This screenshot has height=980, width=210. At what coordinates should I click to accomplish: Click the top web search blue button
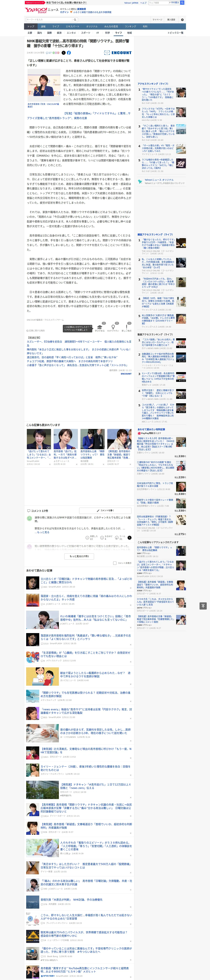pos(182,3)
